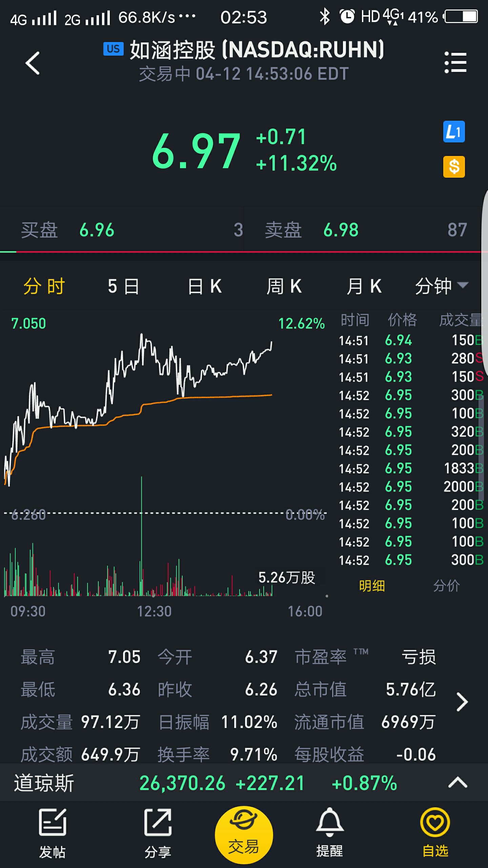Tap the Bluetooth status bar icon
The height and width of the screenshot is (868, 488).
[325, 16]
